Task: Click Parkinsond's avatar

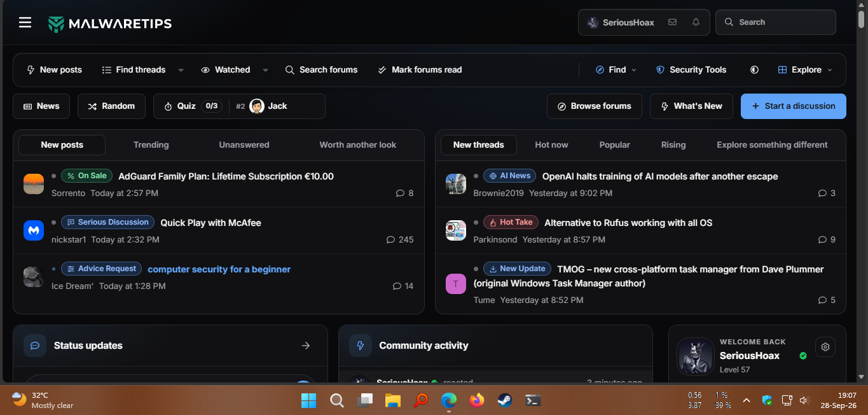Action: tap(456, 230)
